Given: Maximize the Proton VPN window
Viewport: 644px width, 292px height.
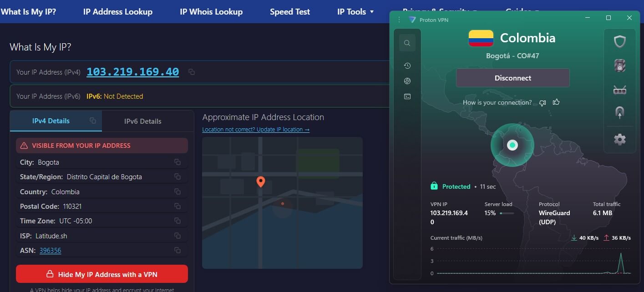Looking at the screenshot, I should click(x=609, y=18).
